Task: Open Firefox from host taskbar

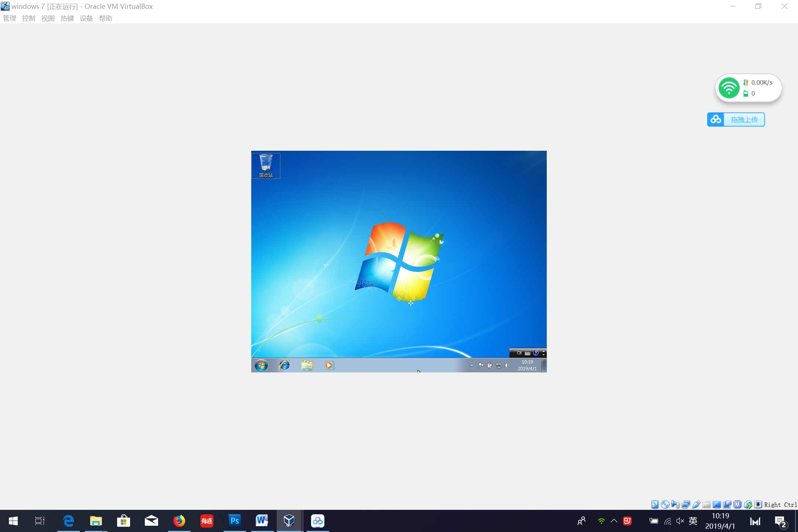Action: [179, 521]
